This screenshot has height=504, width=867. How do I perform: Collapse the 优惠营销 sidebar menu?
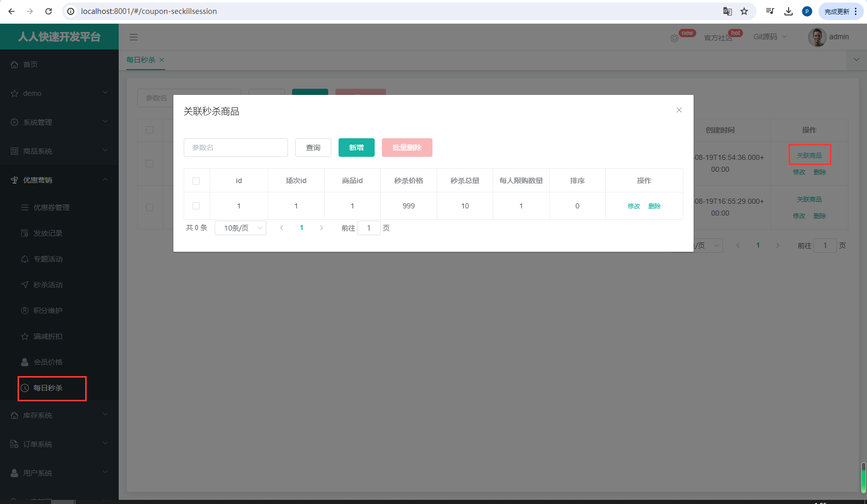tap(59, 180)
